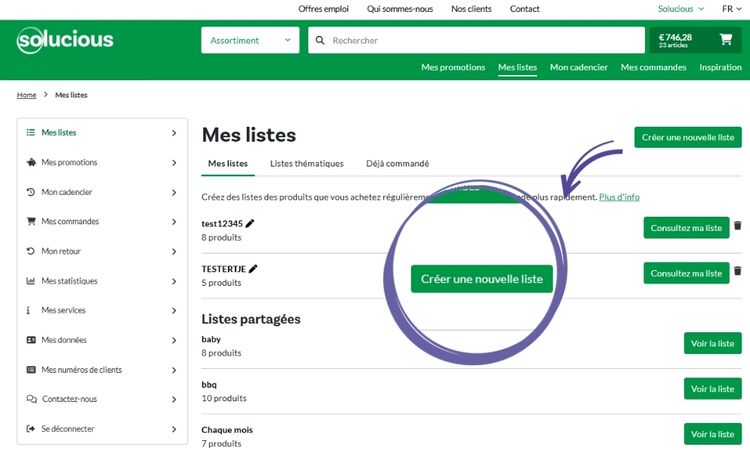This screenshot has width=750, height=450.
Task: Open the Solucious account dropdown at top
Action: tap(681, 9)
